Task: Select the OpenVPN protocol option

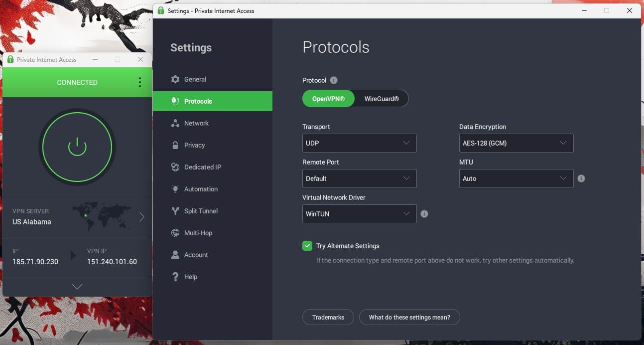Action: click(328, 99)
